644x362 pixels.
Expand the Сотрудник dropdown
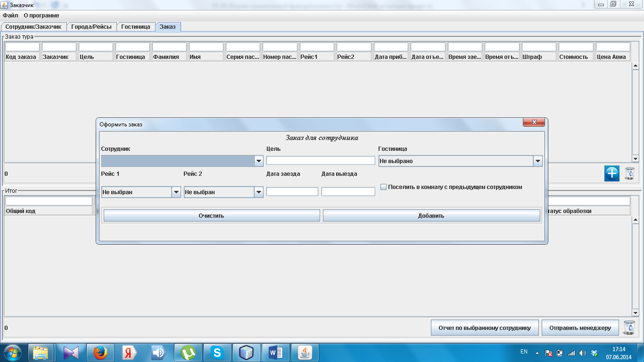258,161
